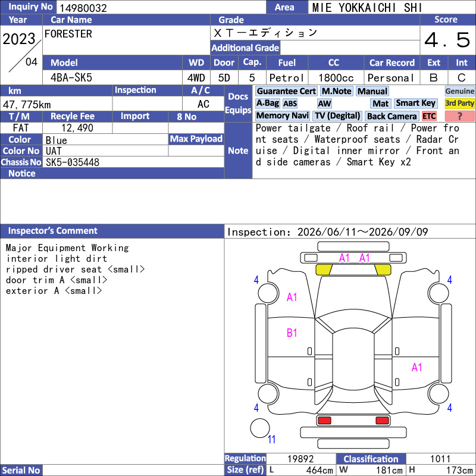The image size is (476, 476).
Task: Click the chassis number SK5-035448
Action: 73,162
